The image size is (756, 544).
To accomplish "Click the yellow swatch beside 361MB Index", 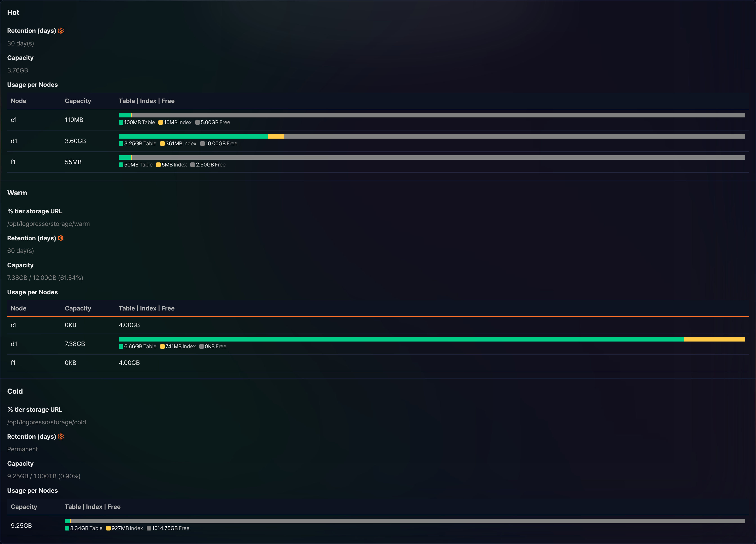I will [162, 144].
